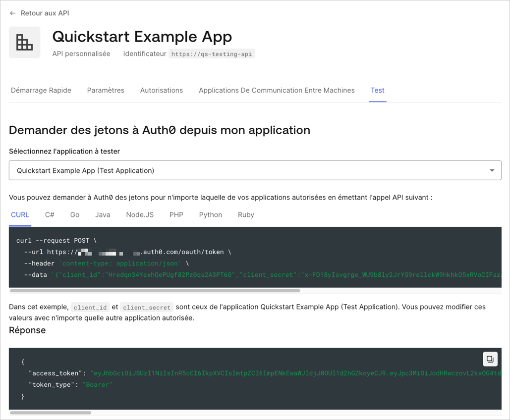Click the client_id inline code label

[x=90, y=307]
